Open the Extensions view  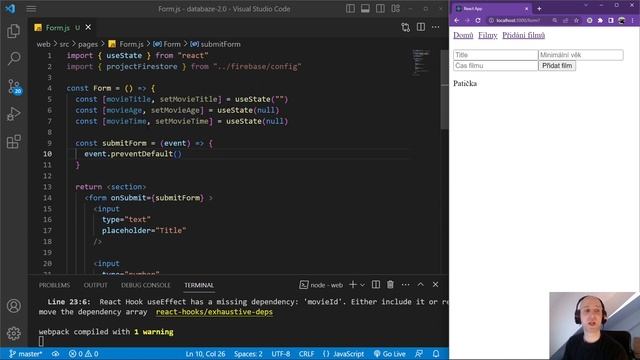13,142
